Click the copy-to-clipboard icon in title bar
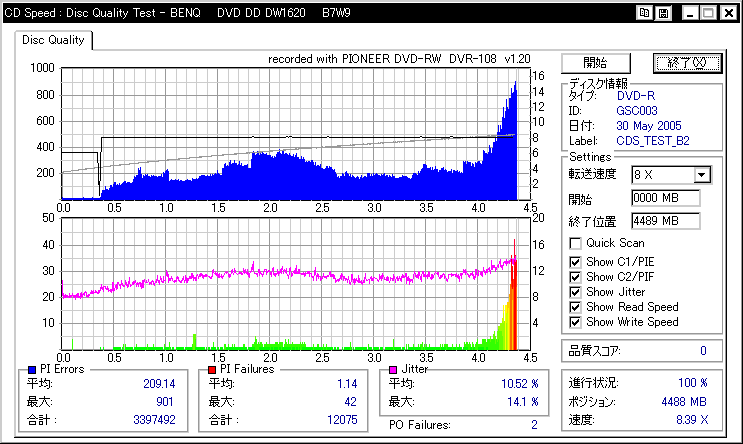The width and height of the screenshot is (743, 444). (x=644, y=13)
